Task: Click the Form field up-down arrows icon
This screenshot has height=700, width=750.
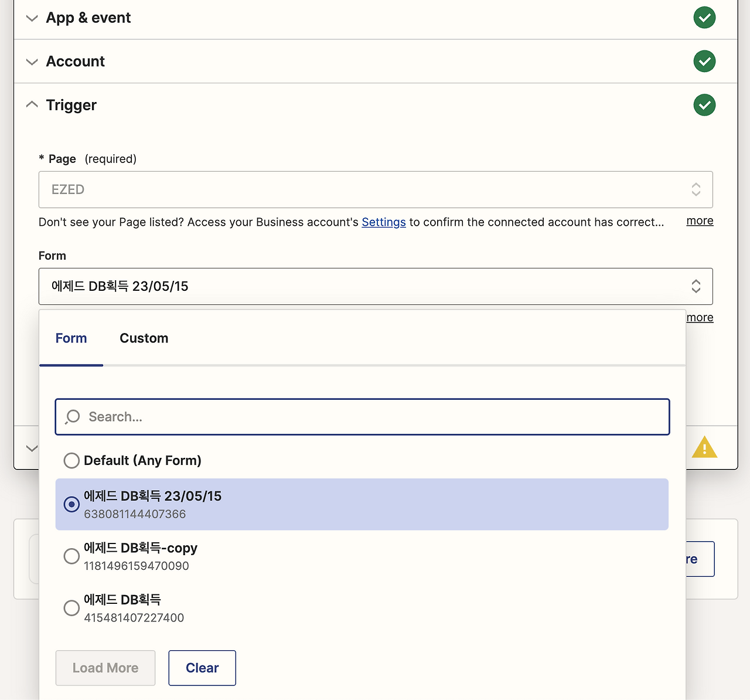Action: click(696, 286)
